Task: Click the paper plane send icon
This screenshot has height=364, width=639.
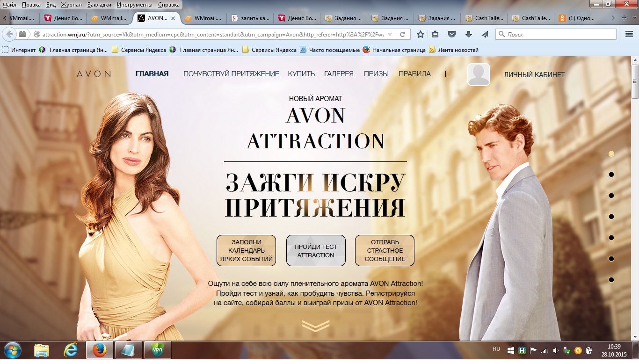Action: click(484, 34)
